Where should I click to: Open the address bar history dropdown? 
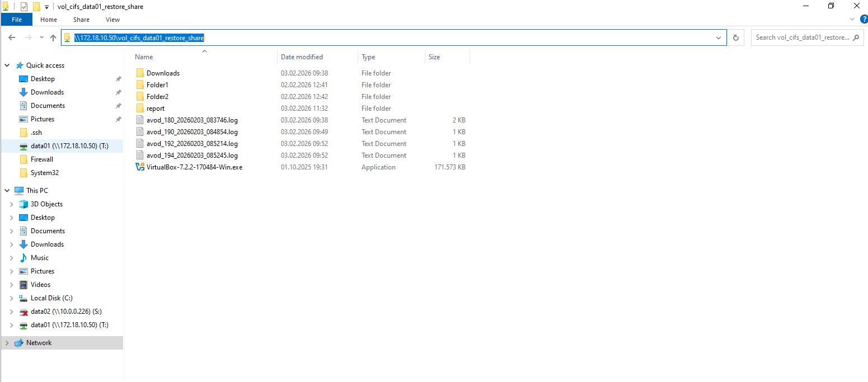(x=719, y=37)
